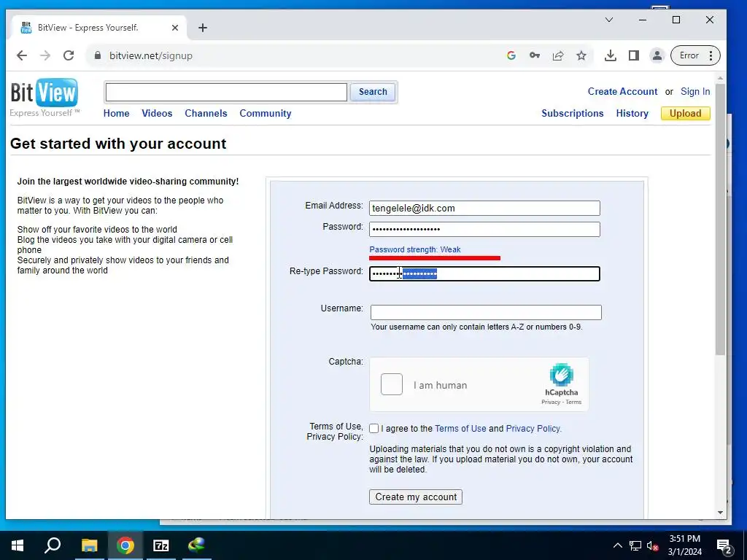Click the Search button
Image resolution: width=747 pixels, height=560 pixels.
pos(373,92)
